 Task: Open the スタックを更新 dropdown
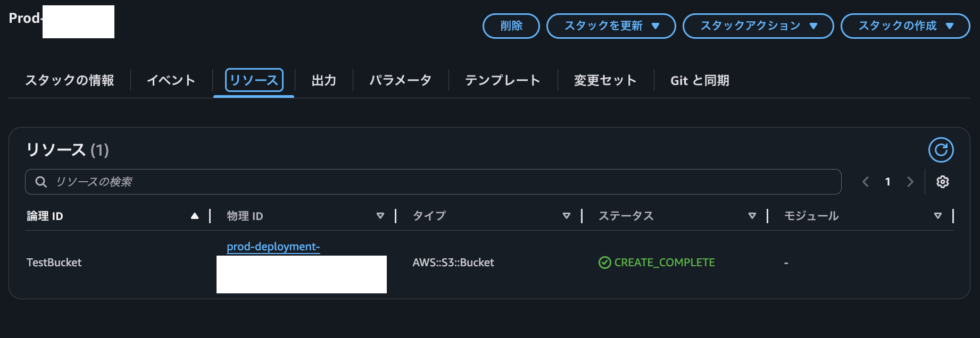pos(611,26)
